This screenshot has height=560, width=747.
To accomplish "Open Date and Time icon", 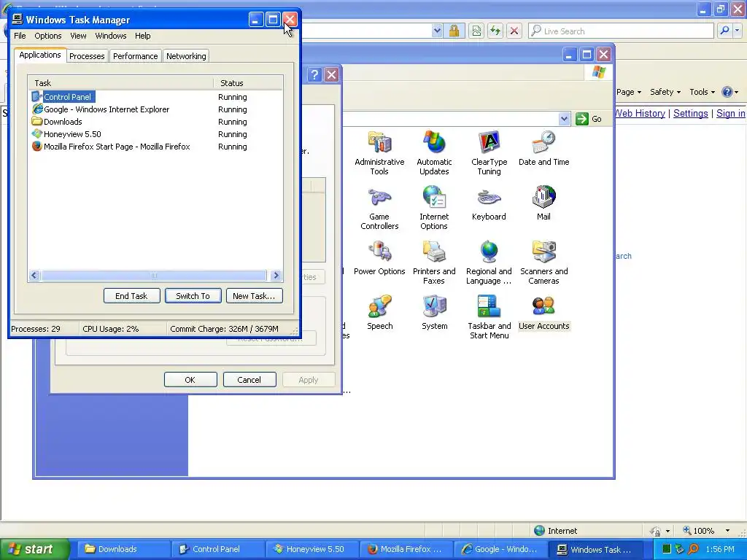I will pos(543,149).
